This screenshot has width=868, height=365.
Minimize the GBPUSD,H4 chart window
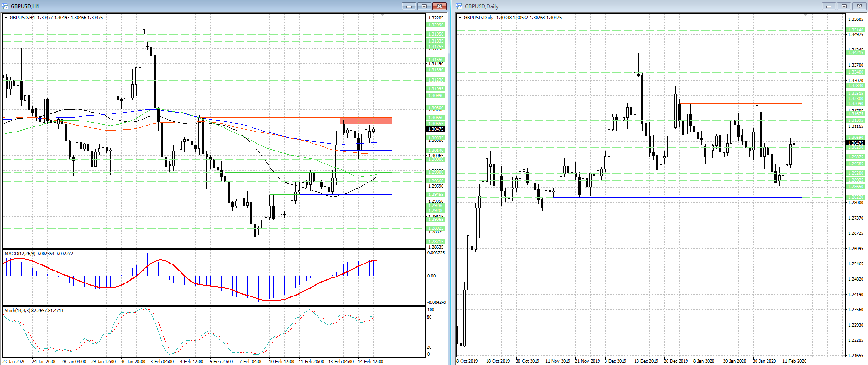point(409,6)
